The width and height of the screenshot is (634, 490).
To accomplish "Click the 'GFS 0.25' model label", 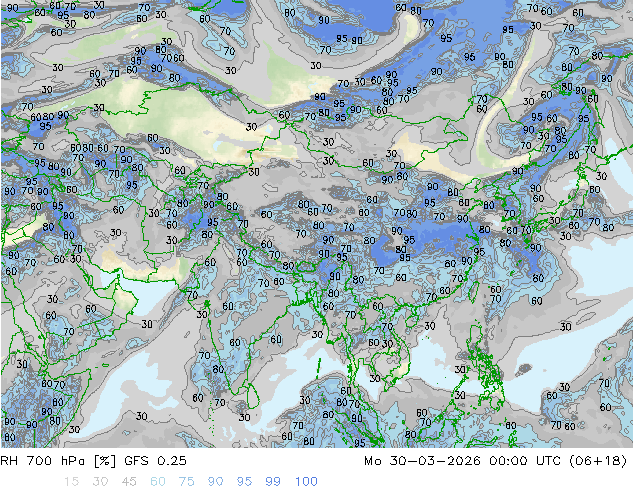I will [x=155, y=461].
